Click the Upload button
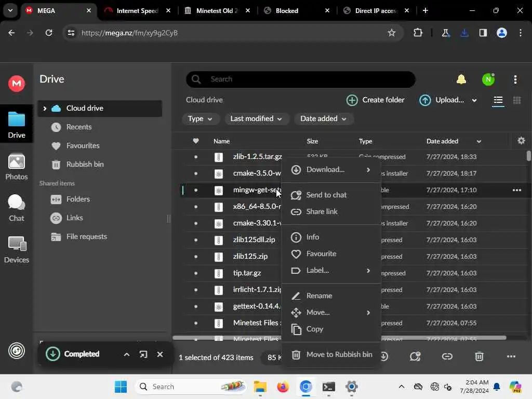Image resolution: width=532 pixels, height=399 pixels. click(x=442, y=100)
